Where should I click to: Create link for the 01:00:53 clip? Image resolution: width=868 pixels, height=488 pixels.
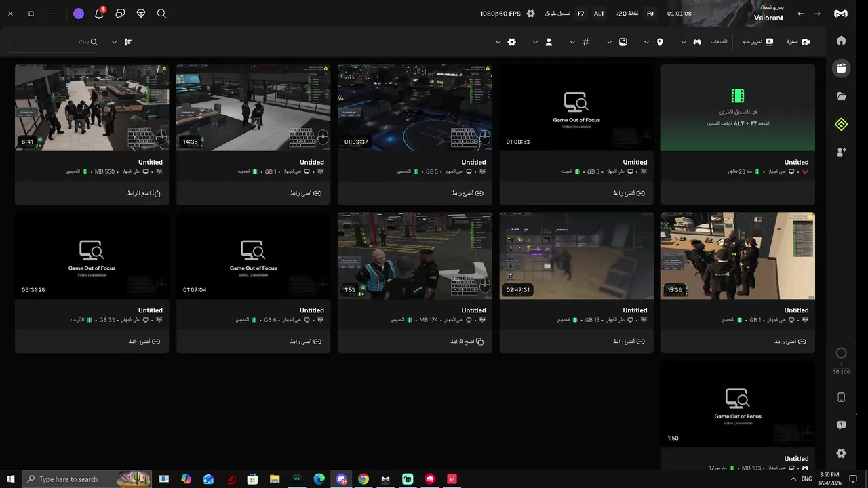click(629, 193)
